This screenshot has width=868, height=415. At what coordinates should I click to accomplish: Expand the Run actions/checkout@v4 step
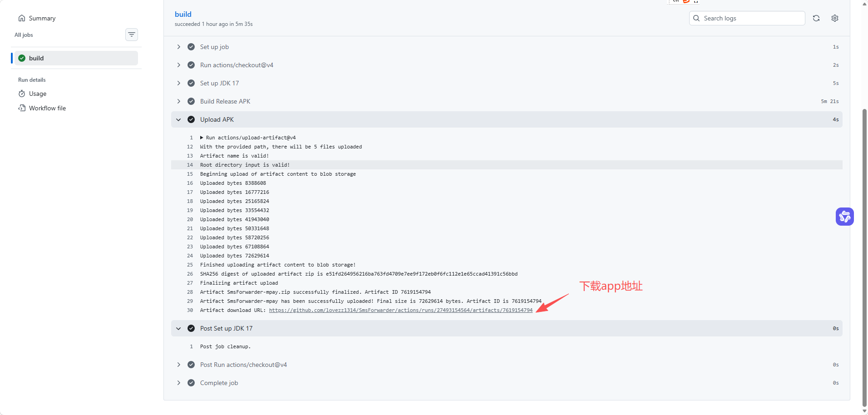pos(179,65)
